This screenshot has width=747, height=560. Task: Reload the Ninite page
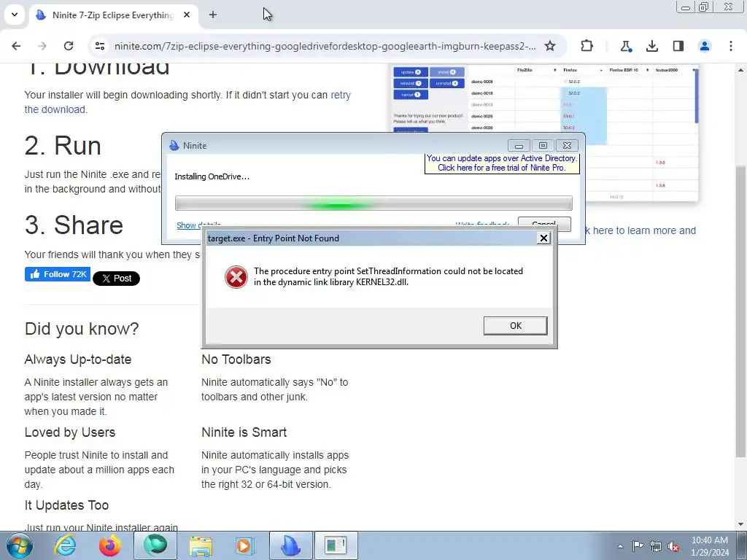69,46
